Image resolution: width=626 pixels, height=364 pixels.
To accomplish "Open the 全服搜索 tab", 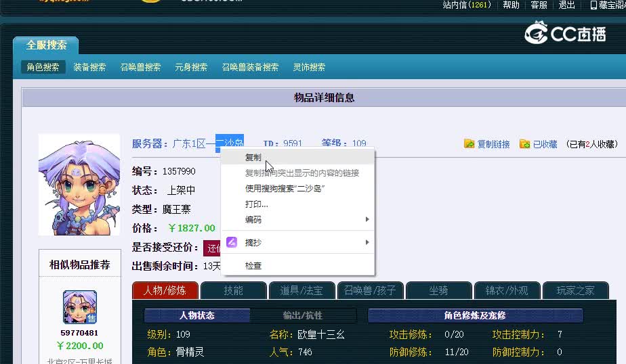I will point(46,45).
